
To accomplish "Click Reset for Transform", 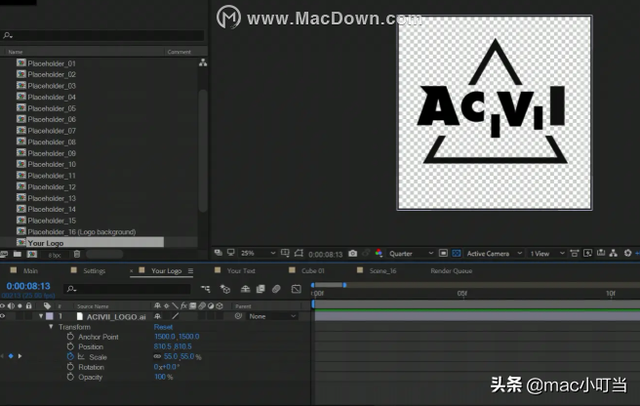I will (x=163, y=327).
